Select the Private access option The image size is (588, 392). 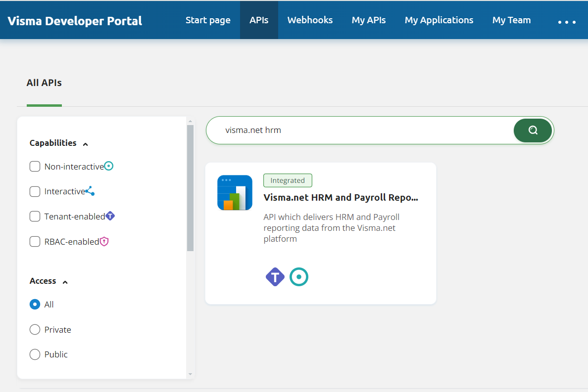35,329
